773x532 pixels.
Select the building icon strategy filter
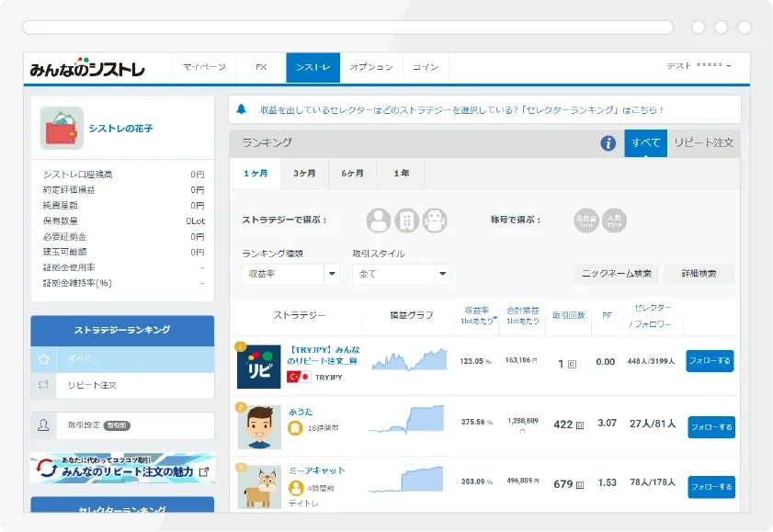[x=407, y=220]
